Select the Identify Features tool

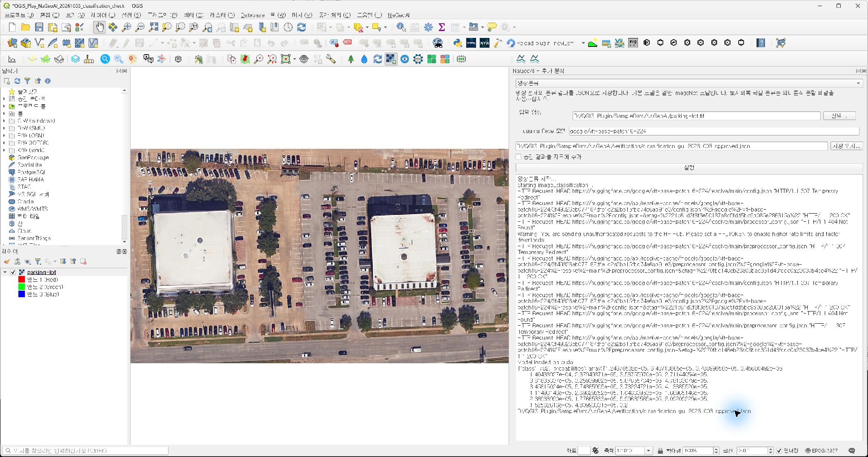401,27
